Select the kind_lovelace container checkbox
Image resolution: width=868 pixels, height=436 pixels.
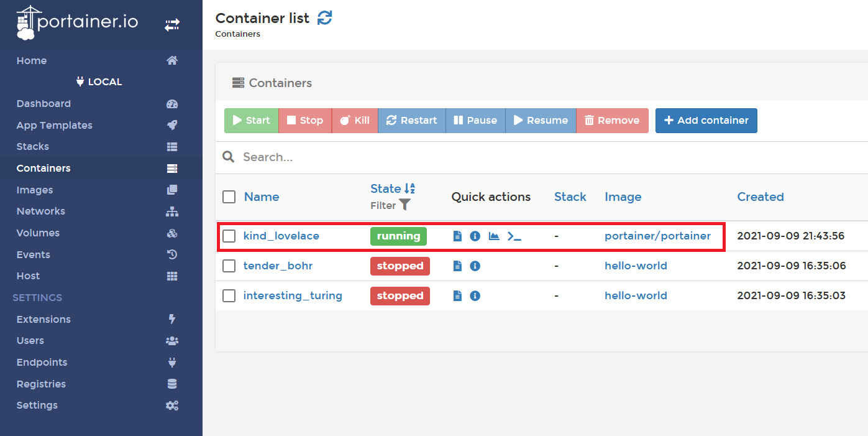[229, 236]
